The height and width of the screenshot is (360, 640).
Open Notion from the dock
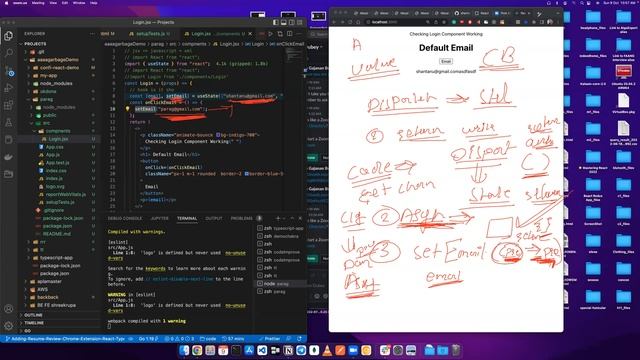point(288,350)
